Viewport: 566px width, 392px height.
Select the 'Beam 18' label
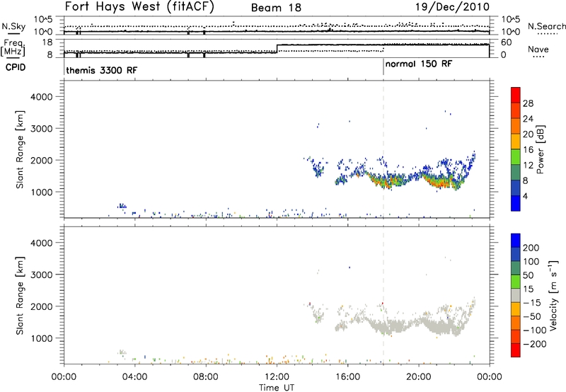(x=276, y=8)
